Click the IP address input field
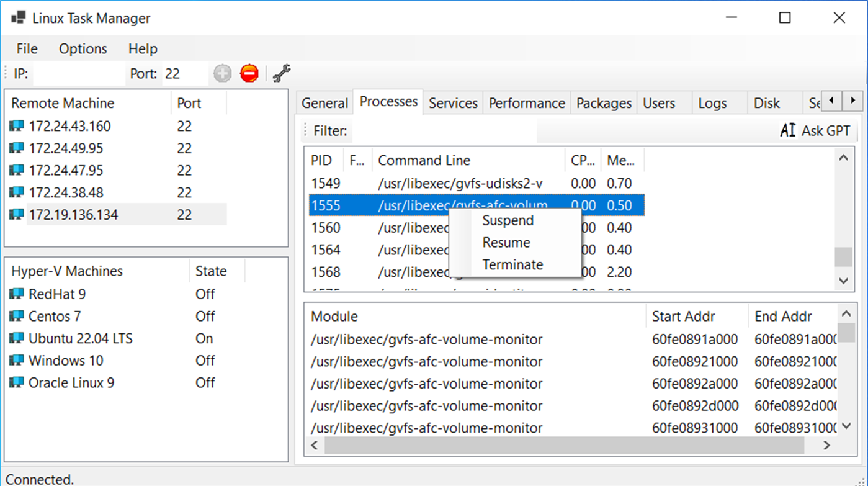The image size is (868, 486). tap(78, 74)
